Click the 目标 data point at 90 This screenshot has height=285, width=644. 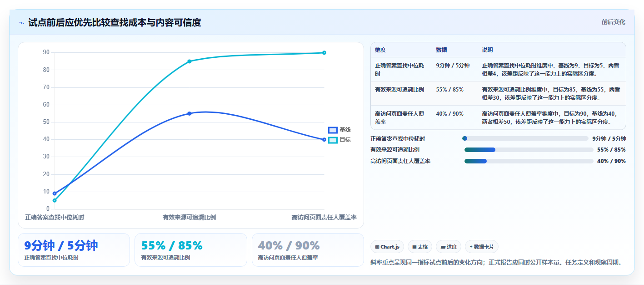pyautogui.click(x=324, y=53)
